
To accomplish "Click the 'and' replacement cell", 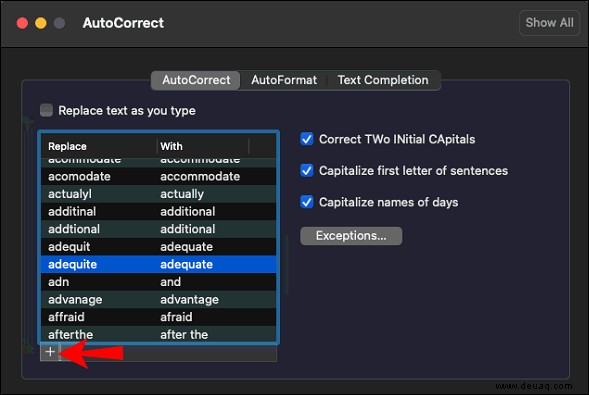I will [171, 282].
